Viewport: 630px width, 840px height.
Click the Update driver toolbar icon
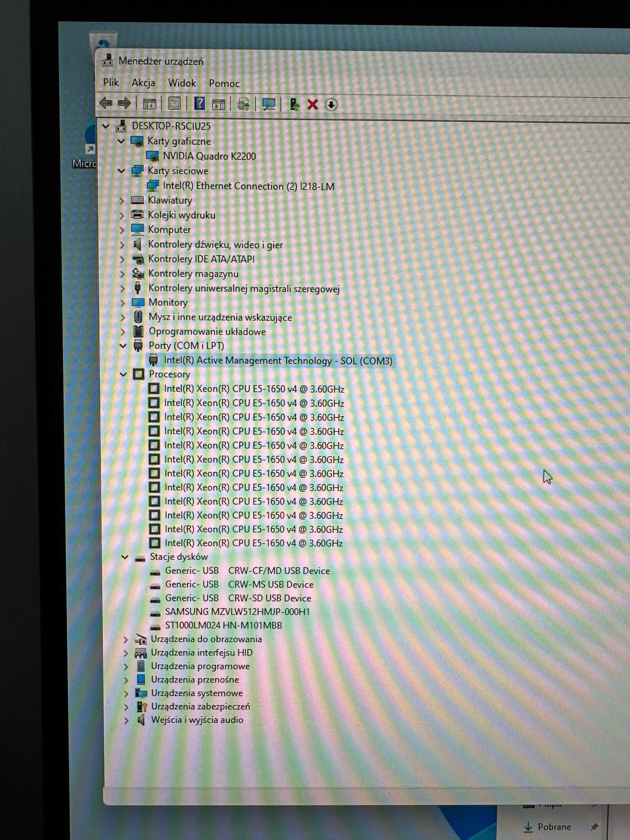(294, 105)
